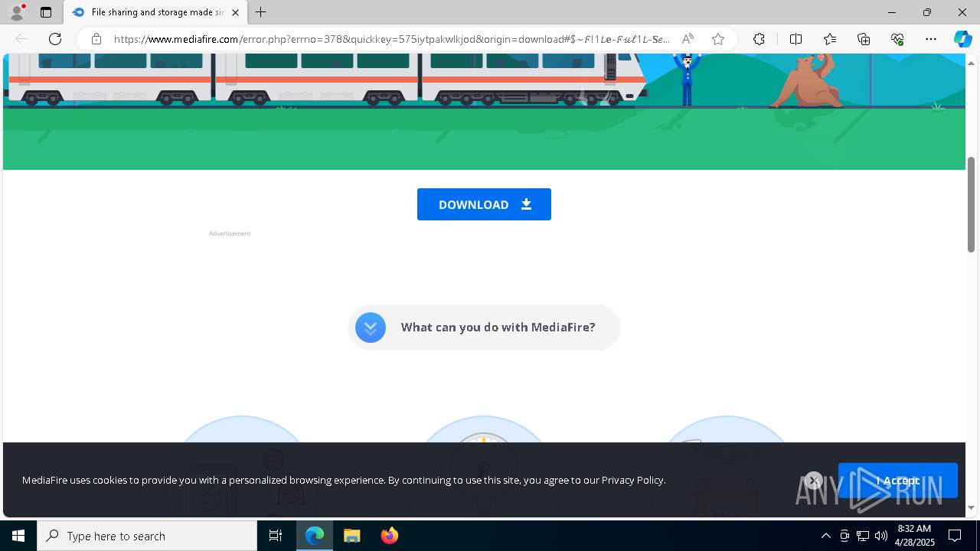Click the vertical page scrollbar thumb
Viewport: 980px width, 551px height.
pyautogui.click(x=971, y=204)
